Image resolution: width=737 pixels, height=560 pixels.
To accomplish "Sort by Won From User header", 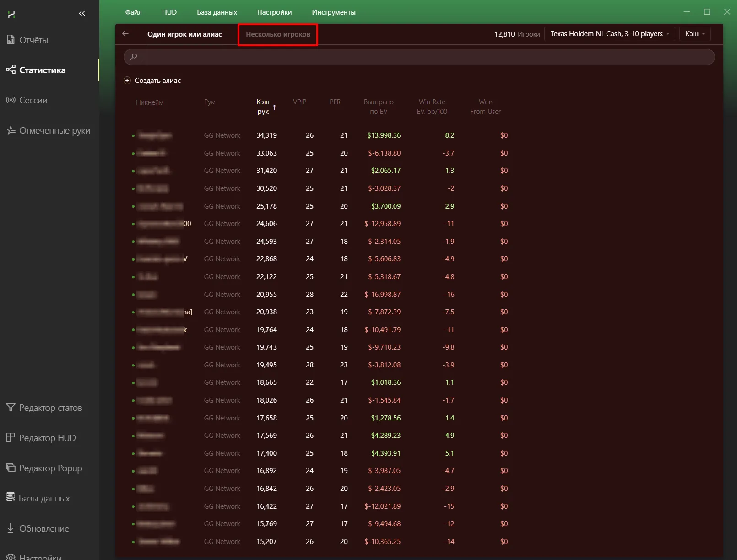I will (x=486, y=107).
